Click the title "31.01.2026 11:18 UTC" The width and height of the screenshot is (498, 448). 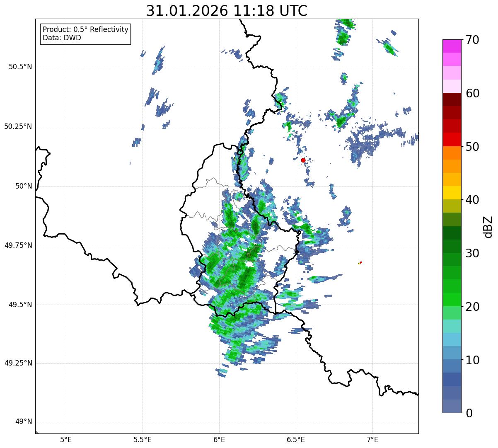click(x=227, y=11)
